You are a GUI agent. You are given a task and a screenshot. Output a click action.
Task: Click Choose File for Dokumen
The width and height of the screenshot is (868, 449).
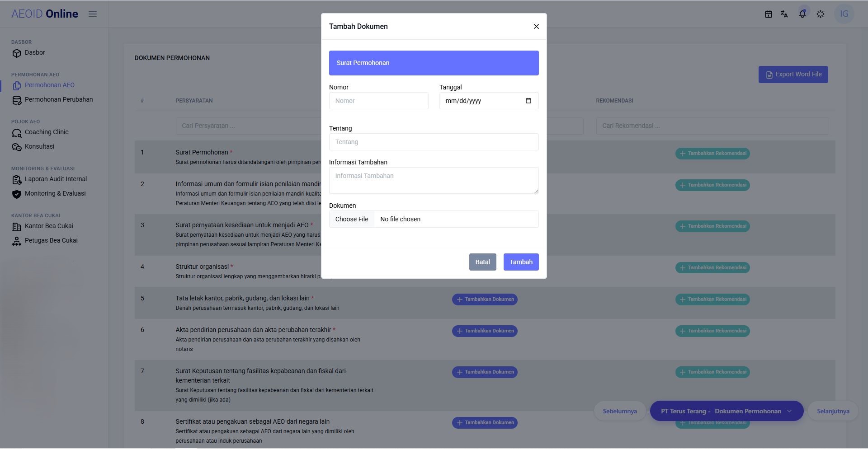click(x=352, y=219)
